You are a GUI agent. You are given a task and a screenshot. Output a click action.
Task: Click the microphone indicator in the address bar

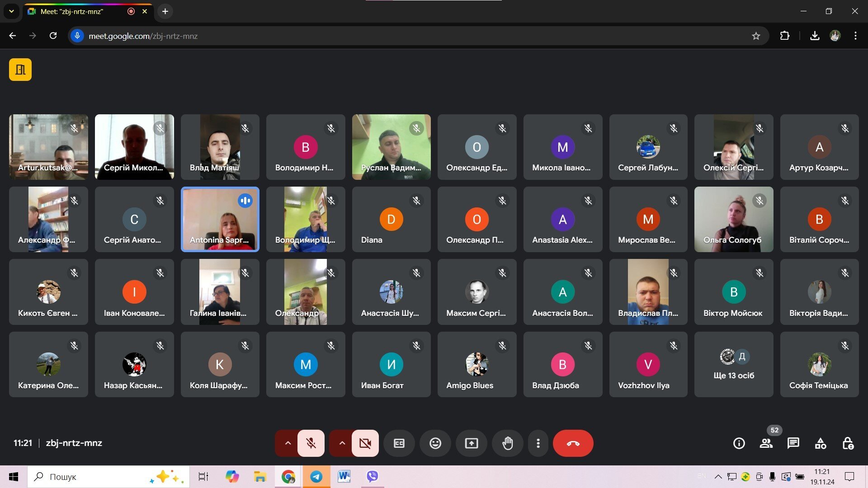pyautogui.click(x=77, y=36)
